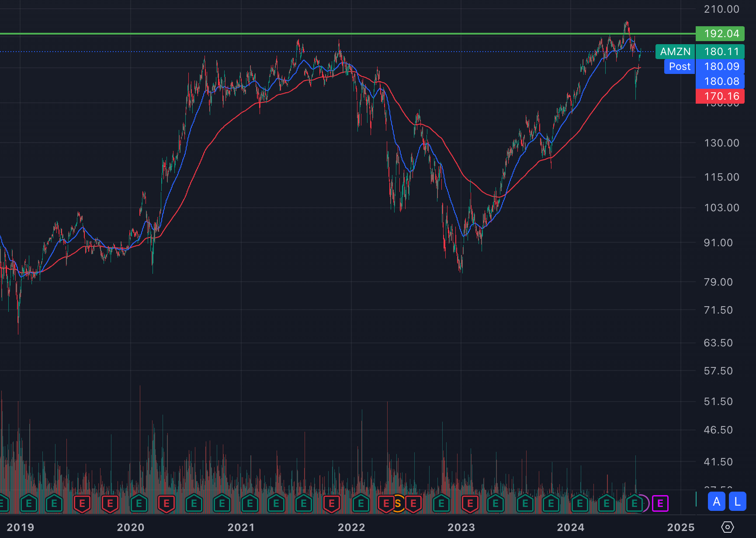Select the 180.09 post-market price label

[720, 66]
